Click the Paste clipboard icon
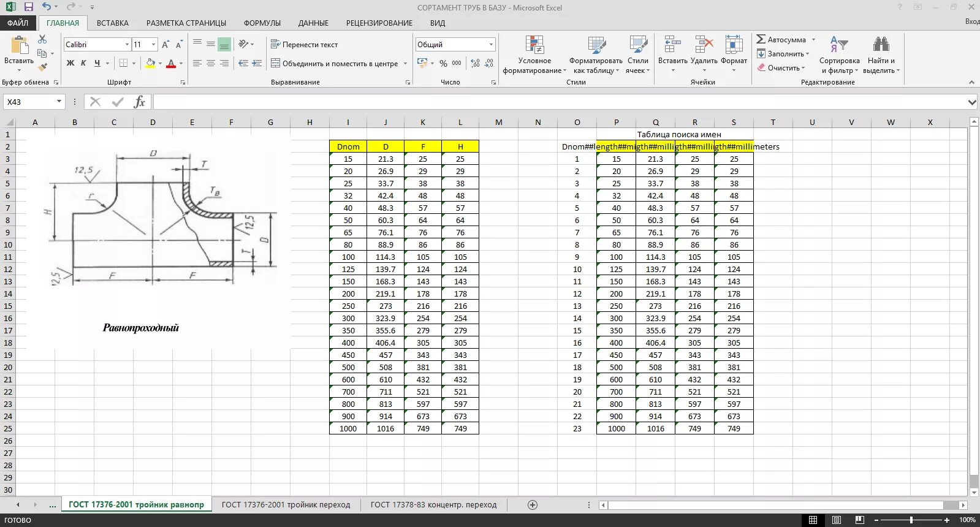The width and height of the screenshot is (980, 527). [19, 45]
